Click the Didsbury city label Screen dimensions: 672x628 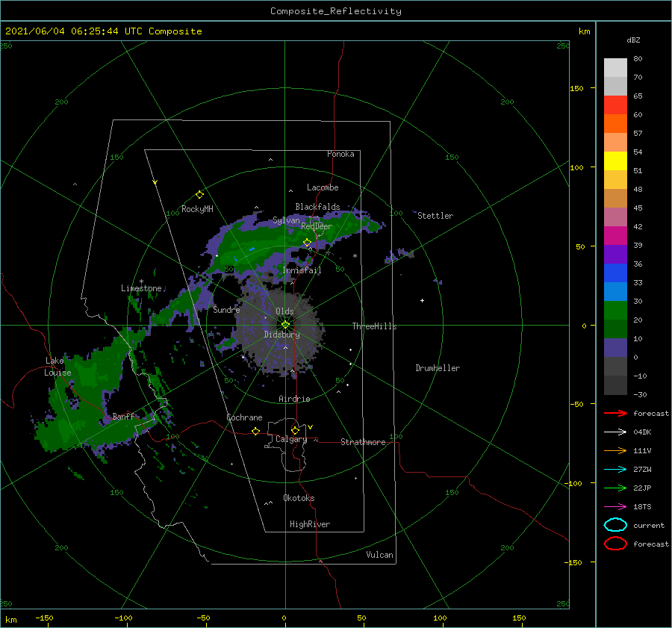(x=281, y=335)
